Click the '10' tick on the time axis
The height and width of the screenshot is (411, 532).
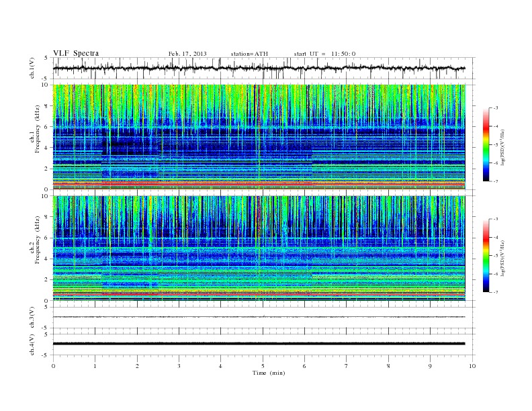tap(472, 366)
